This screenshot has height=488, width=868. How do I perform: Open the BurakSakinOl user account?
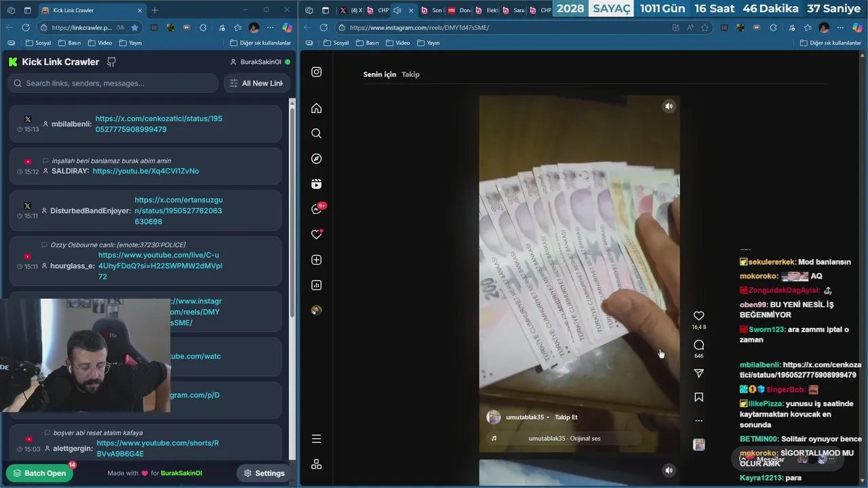point(260,62)
